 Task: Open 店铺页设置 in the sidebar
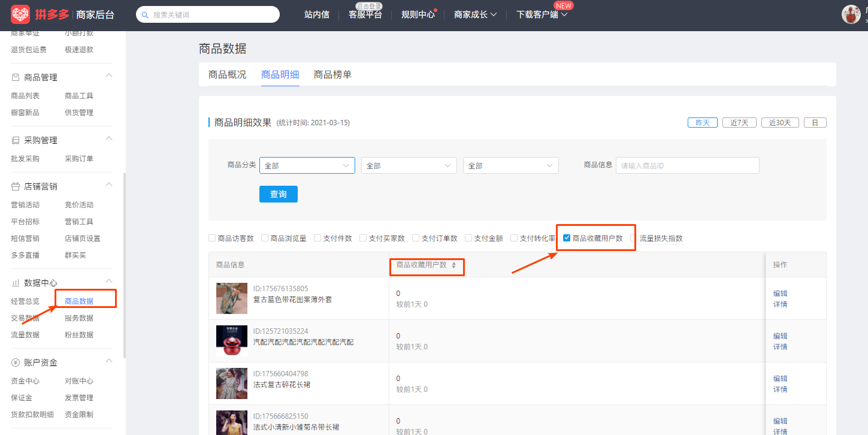[83, 238]
